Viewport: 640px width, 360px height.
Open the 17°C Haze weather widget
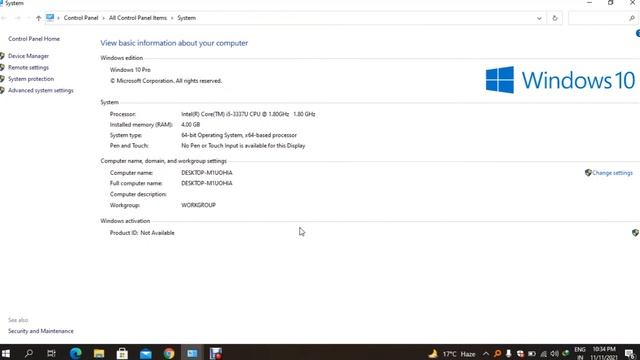point(452,354)
